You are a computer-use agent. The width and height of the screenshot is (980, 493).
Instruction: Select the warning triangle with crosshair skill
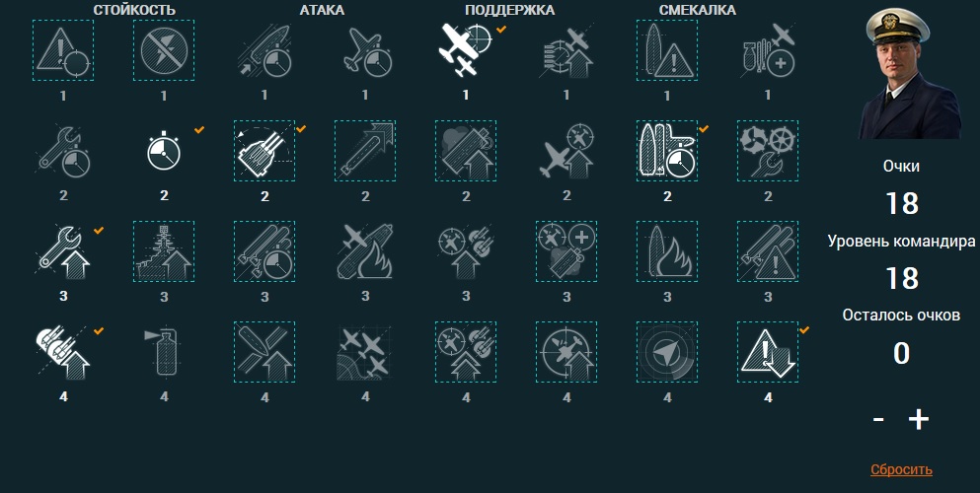pyautogui.click(x=63, y=50)
